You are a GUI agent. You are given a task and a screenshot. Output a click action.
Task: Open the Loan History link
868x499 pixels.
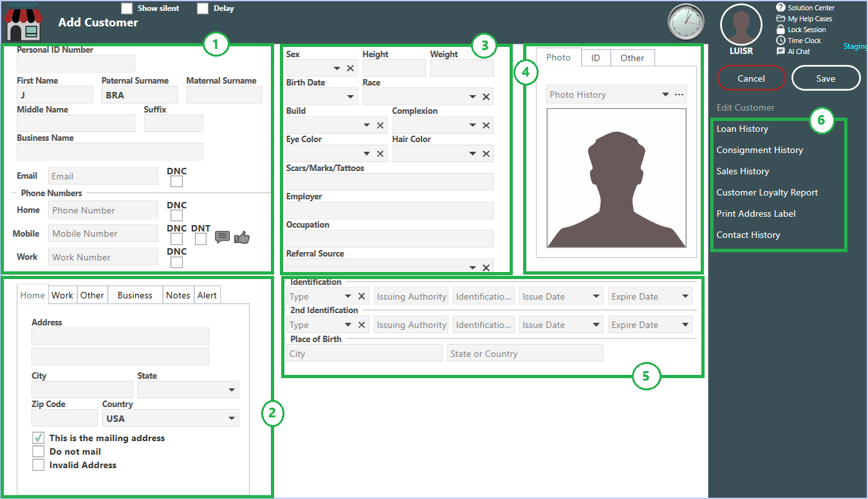743,129
